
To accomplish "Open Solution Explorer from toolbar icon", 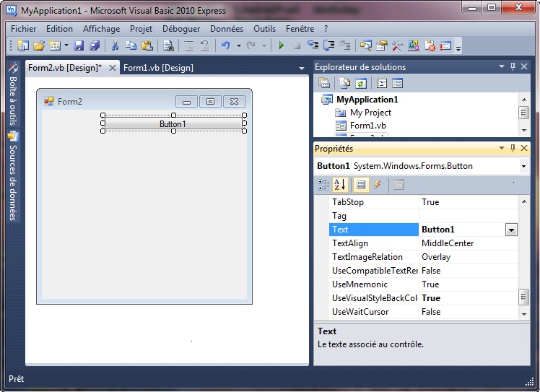I will pyautogui.click(x=365, y=45).
